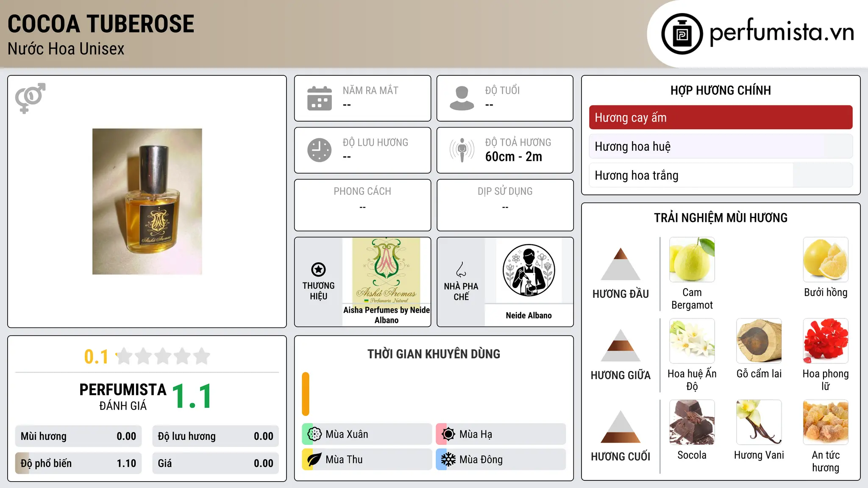Click the COCOA TUBEROSE title
The image size is (868, 488).
(x=101, y=24)
